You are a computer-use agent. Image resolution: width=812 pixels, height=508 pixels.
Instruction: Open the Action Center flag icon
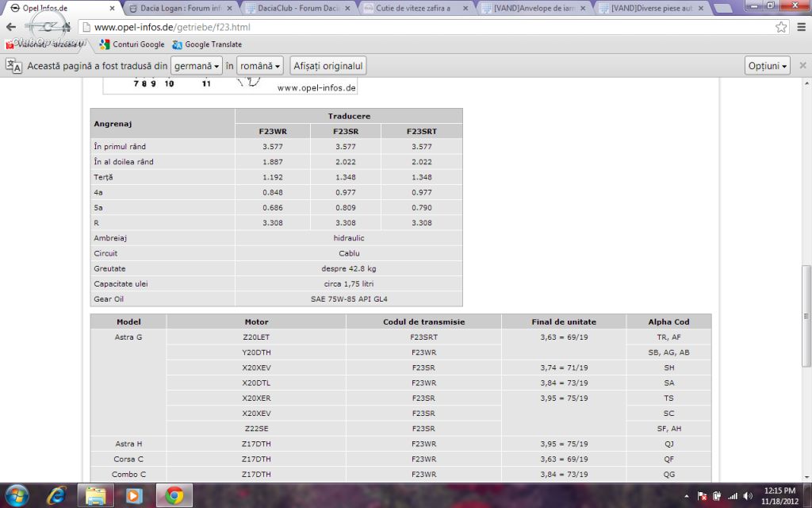[x=703, y=496]
